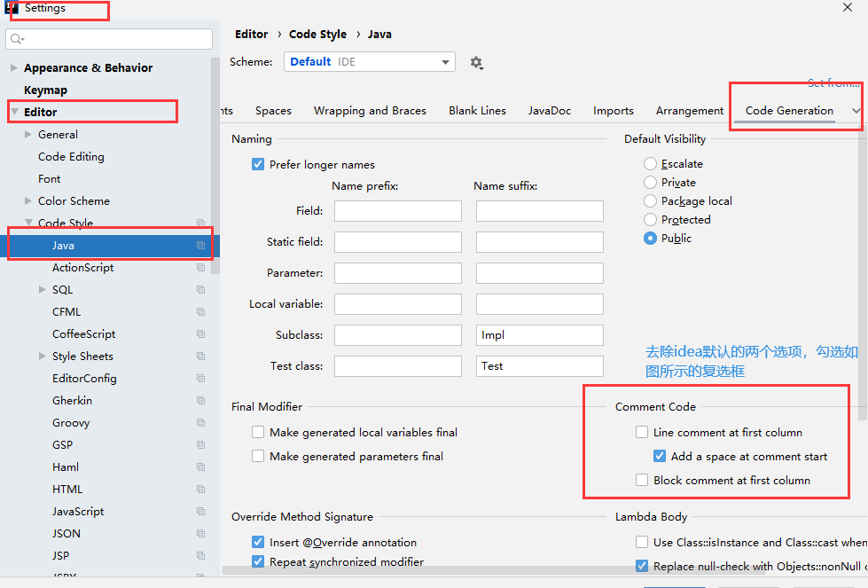Image resolution: width=868 pixels, height=588 pixels.
Task: Select Private visibility radio button
Action: click(x=651, y=182)
